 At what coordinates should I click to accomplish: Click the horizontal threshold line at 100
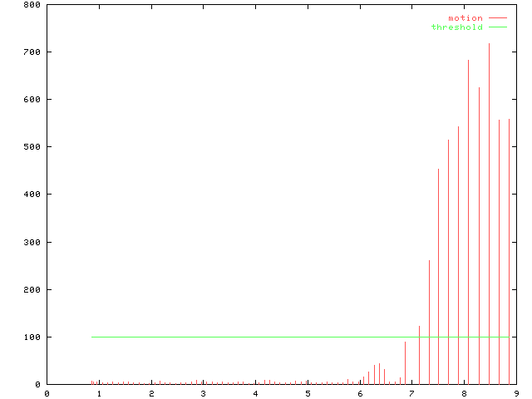[x=249, y=337]
